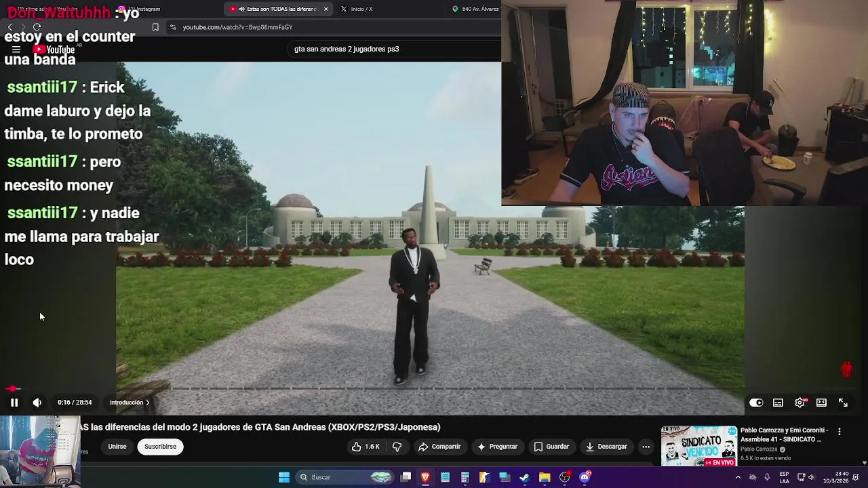Switch to the Instagram tab

pyautogui.click(x=140, y=9)
